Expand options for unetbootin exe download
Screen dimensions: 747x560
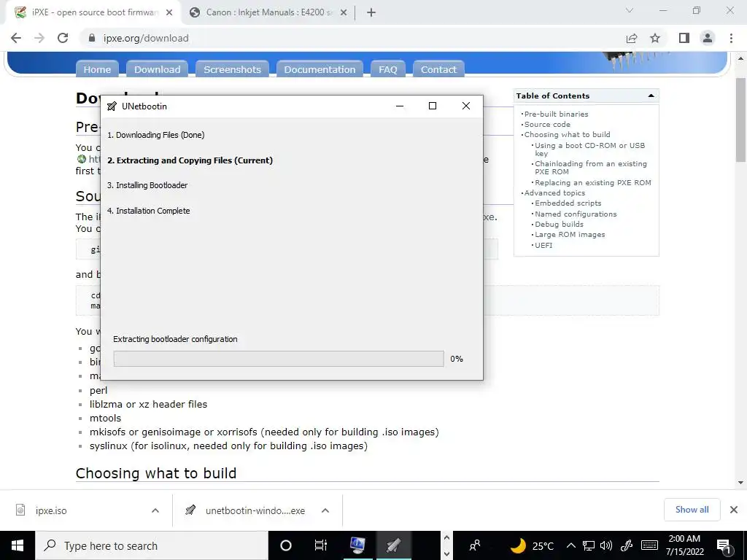(x=325, y=510)
